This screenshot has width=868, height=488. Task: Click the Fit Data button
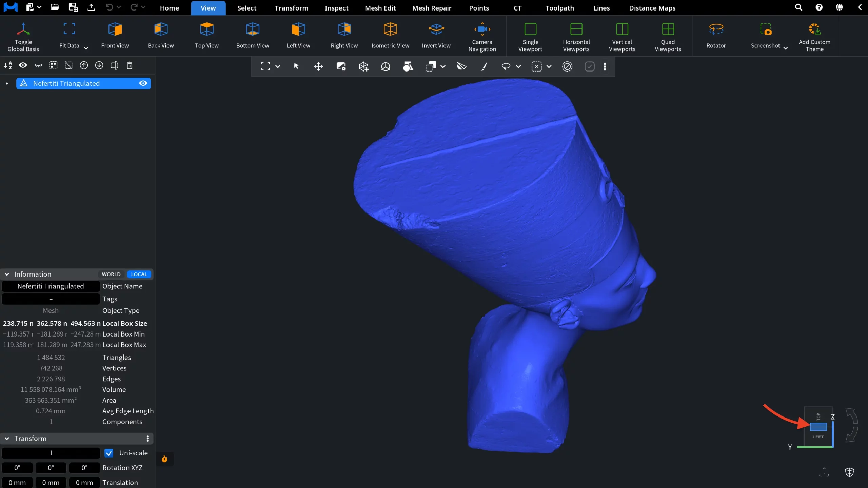tap(69, 36)
